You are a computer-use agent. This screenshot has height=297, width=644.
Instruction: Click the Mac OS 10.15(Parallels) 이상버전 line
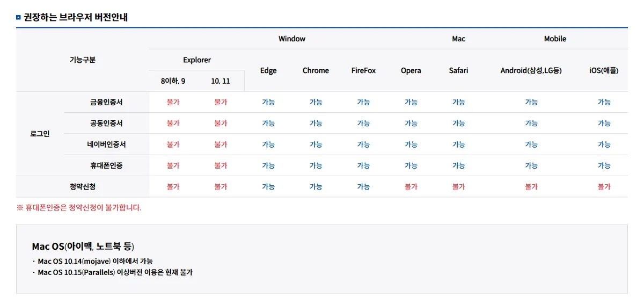coord(112,272)
